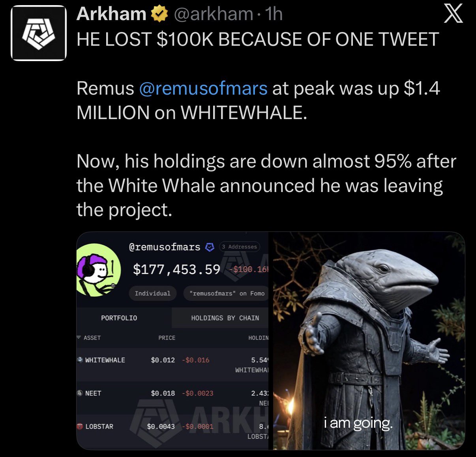The width and height of the screenshot is (476, 457).
Task: Click the Arkham display name
Action: (x=111, y=15)
